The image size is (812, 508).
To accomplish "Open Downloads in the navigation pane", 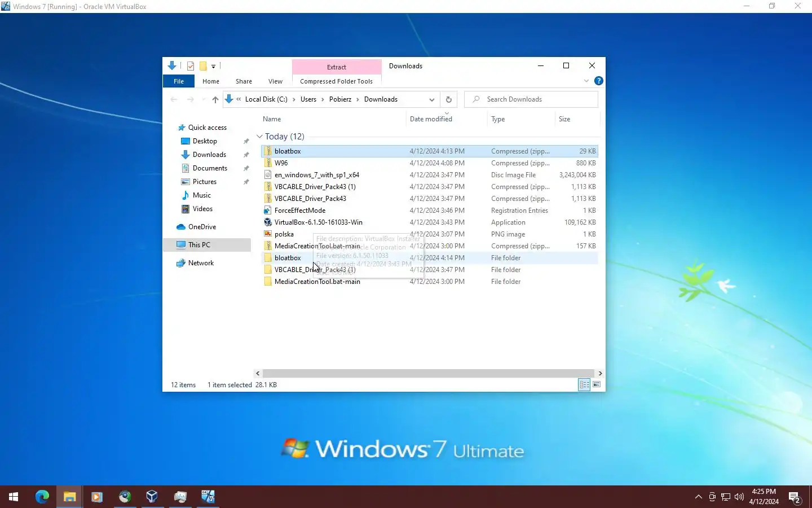I will [209, 155].
